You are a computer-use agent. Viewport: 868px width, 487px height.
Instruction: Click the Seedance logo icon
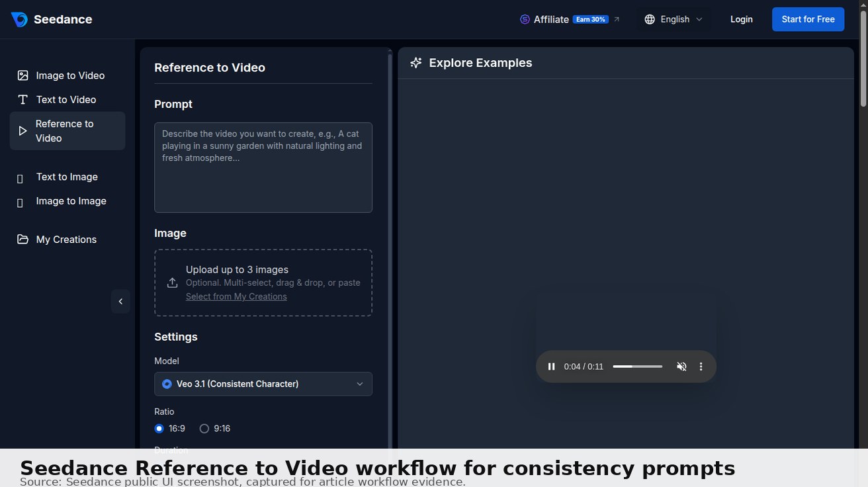click(19, 19)
